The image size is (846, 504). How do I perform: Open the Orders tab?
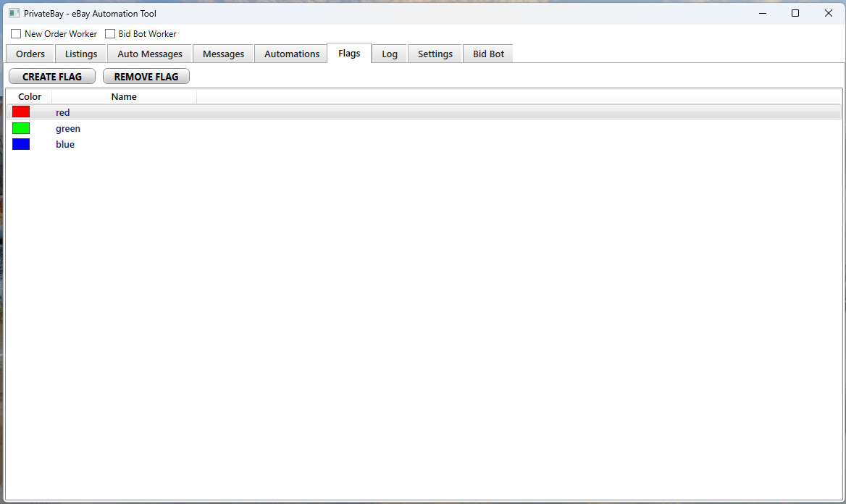30,54
